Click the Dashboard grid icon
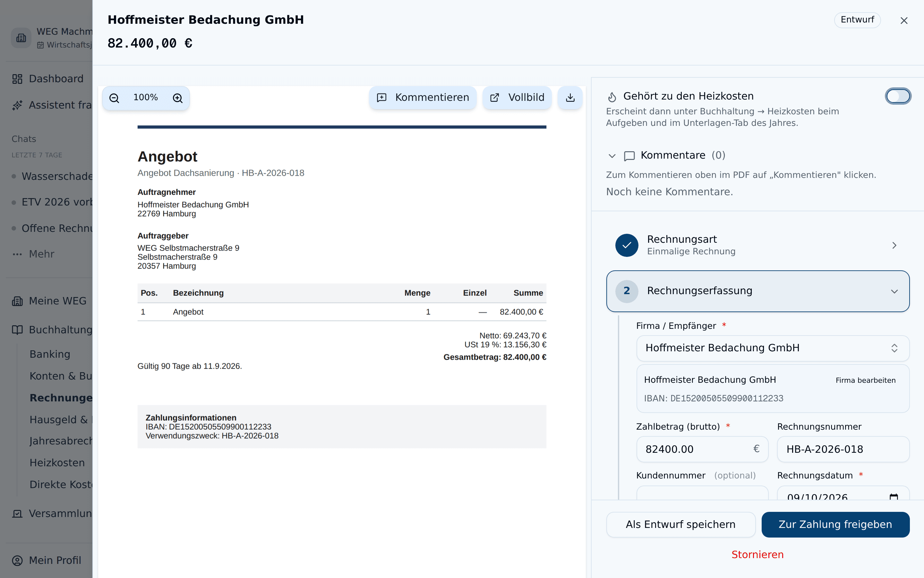The height and width of the screenshot is (578, 924). 17,79
